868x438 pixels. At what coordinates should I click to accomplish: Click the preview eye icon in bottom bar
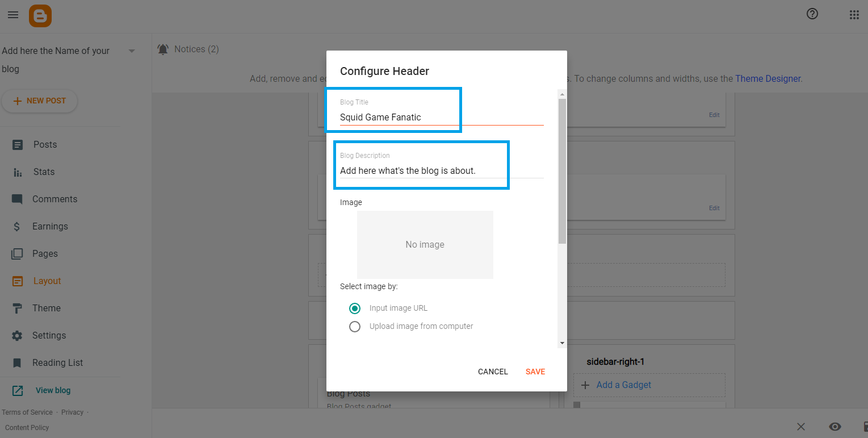[835, 427]
